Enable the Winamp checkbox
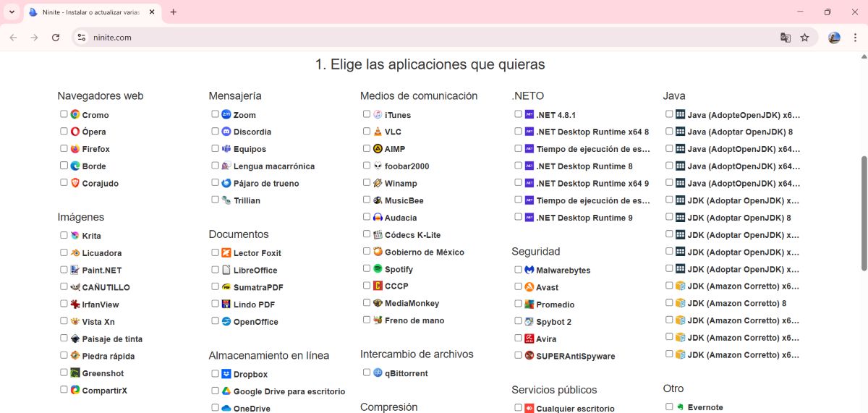This screenshot has width=868, height=413. pos(367,183)
